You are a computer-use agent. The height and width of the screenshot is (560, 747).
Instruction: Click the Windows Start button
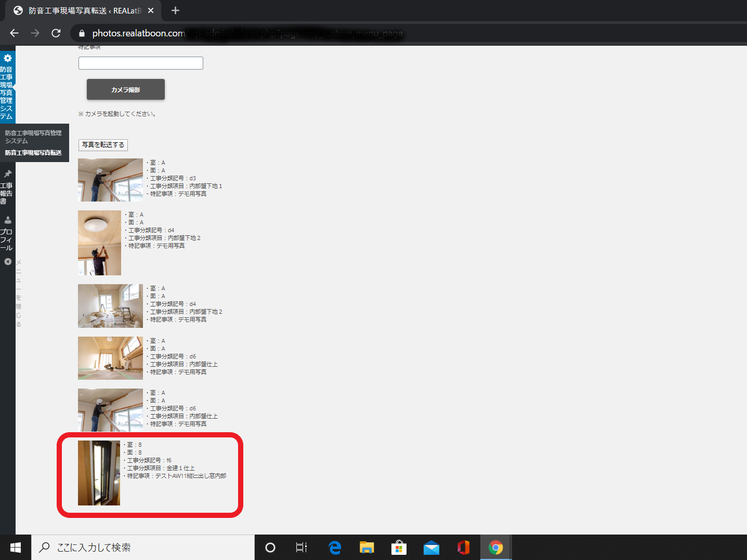click(16, 548)
